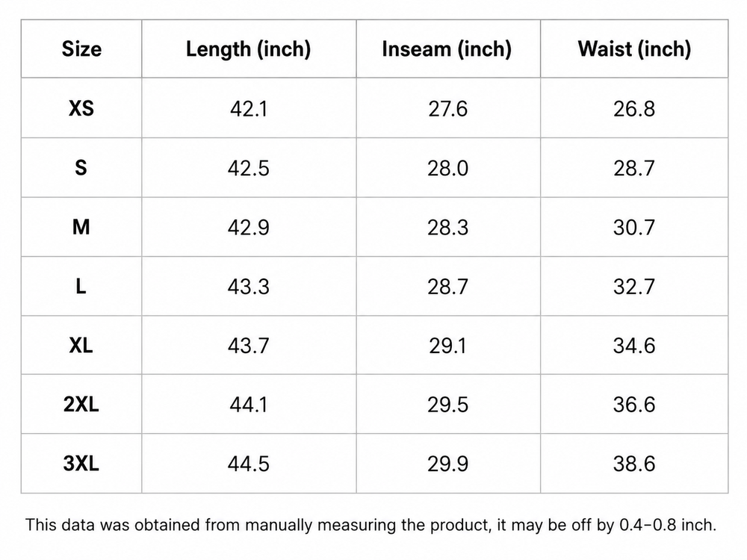Image resolution: width=747 pixels, height=560 pixels.
Task: Click the M size row label
Action: coord(81,227)
